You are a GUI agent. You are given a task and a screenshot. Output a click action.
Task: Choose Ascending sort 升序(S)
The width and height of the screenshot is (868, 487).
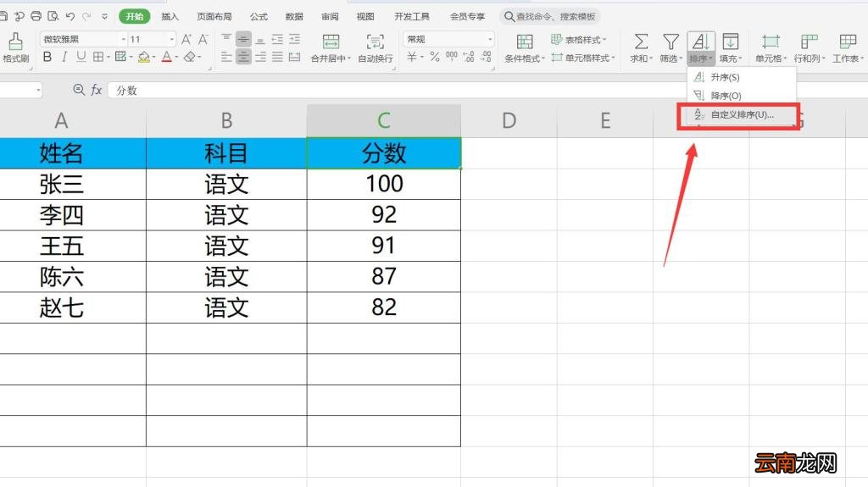pos(741,77)
